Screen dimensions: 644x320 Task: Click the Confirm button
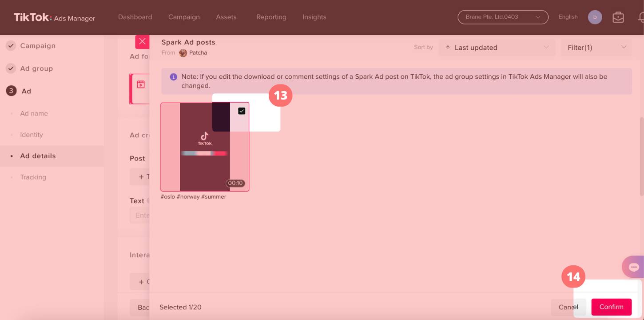tap(611, 307)
